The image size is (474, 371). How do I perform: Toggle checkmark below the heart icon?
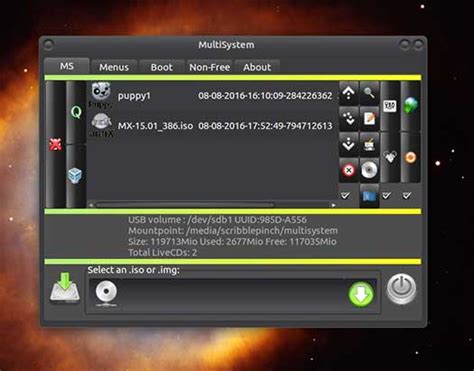click(x=387, y=195)
